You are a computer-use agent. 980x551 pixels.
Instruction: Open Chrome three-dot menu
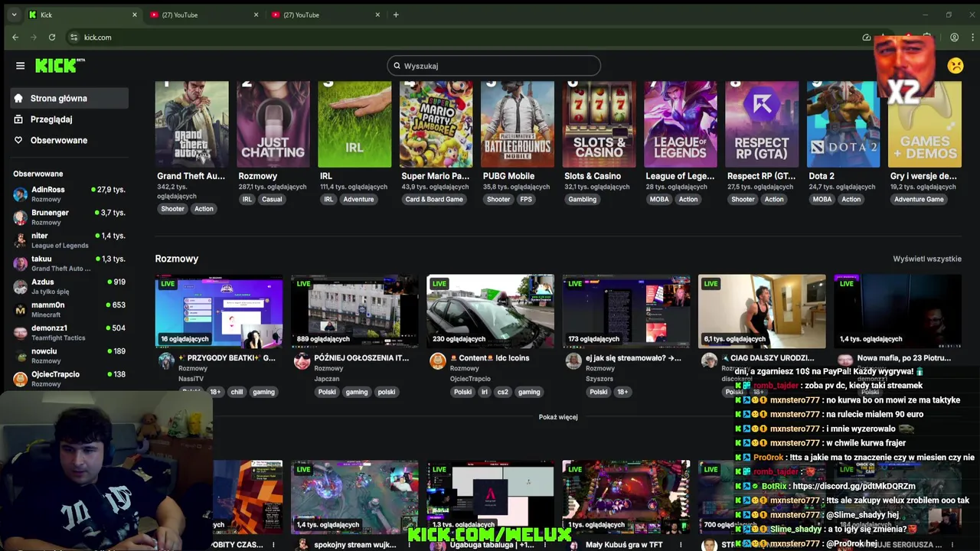(x=972, y=37)
